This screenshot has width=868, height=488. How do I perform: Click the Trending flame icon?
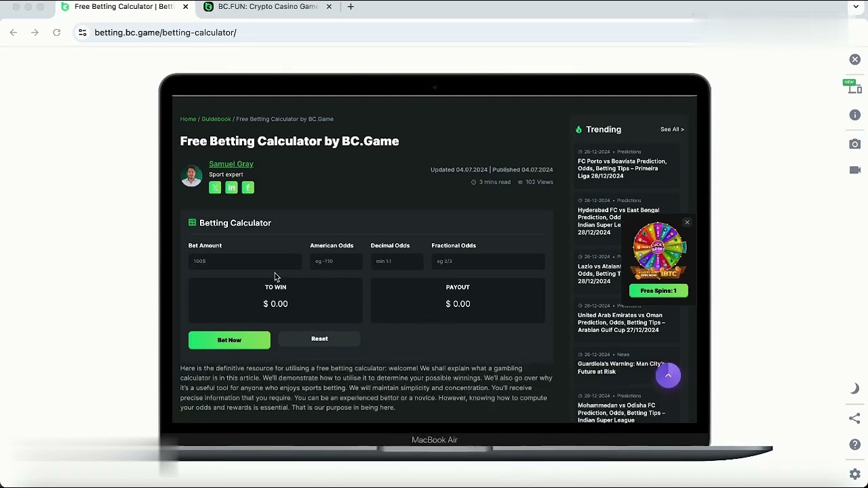579,129
